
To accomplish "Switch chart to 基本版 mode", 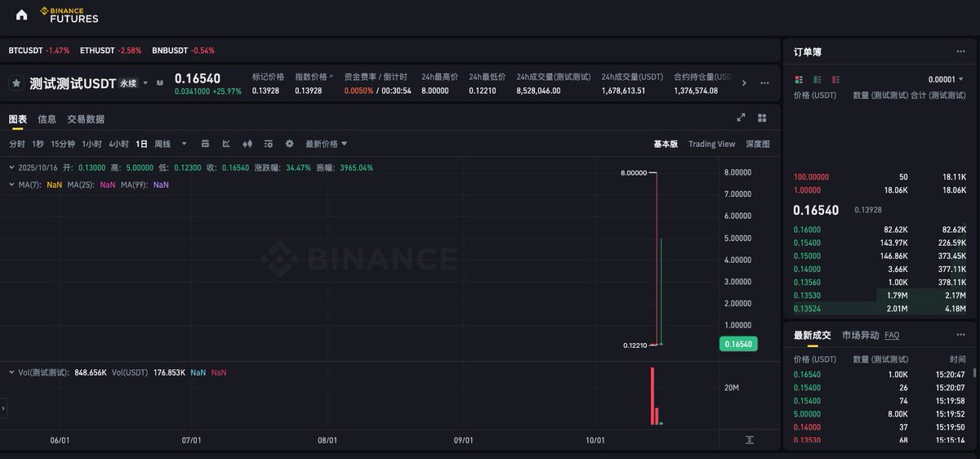I will coord(666,144).
